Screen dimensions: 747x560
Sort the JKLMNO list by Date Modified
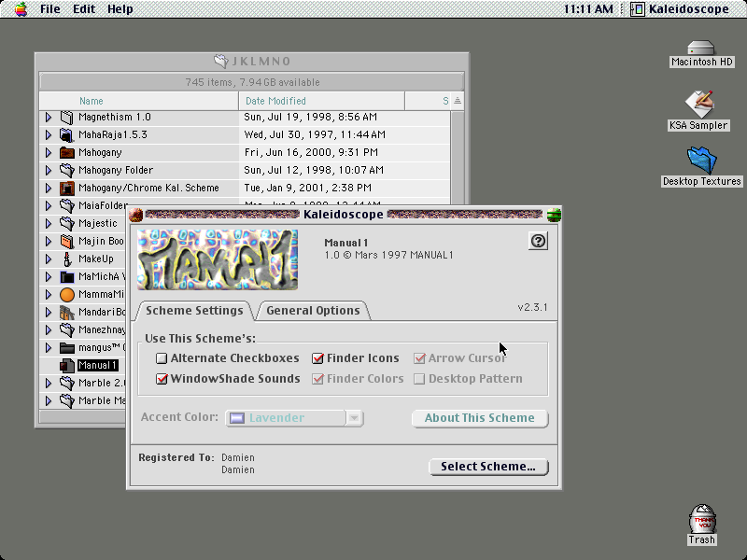[321, 101]
